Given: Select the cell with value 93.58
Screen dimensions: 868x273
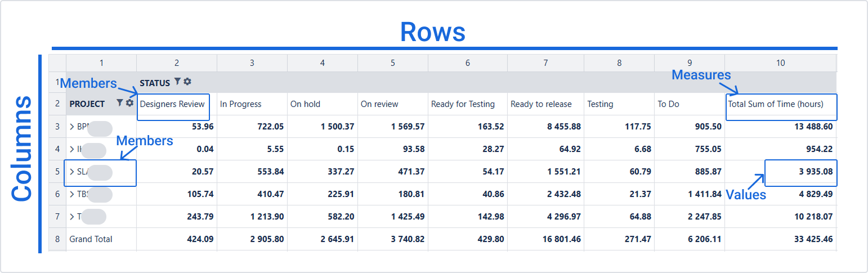Looking at the screenshot, I should pyautogui.click(x=393, y=149).
